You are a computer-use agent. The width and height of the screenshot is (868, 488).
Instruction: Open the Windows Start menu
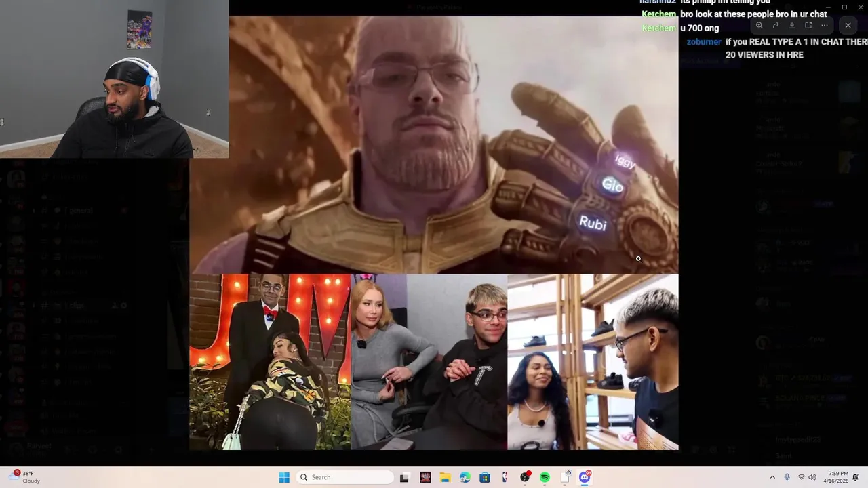(284, 477)
